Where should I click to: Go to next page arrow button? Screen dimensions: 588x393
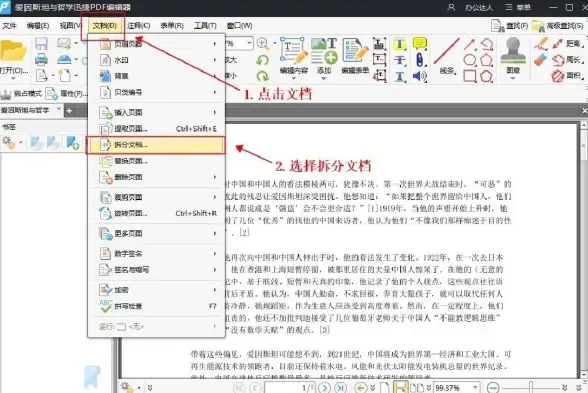tap(325, 387)
